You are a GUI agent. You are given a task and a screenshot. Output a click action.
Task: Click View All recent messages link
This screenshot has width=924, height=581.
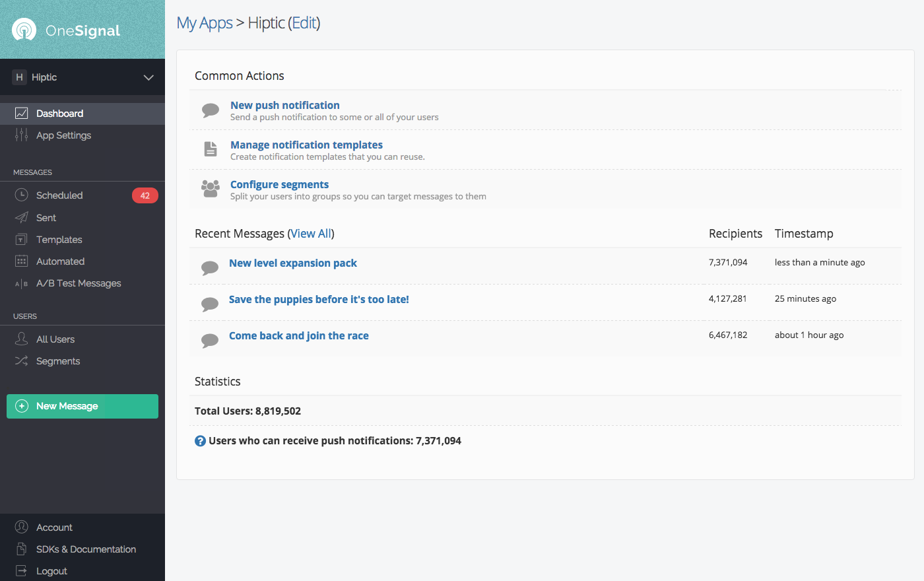(x=311, y=234)
